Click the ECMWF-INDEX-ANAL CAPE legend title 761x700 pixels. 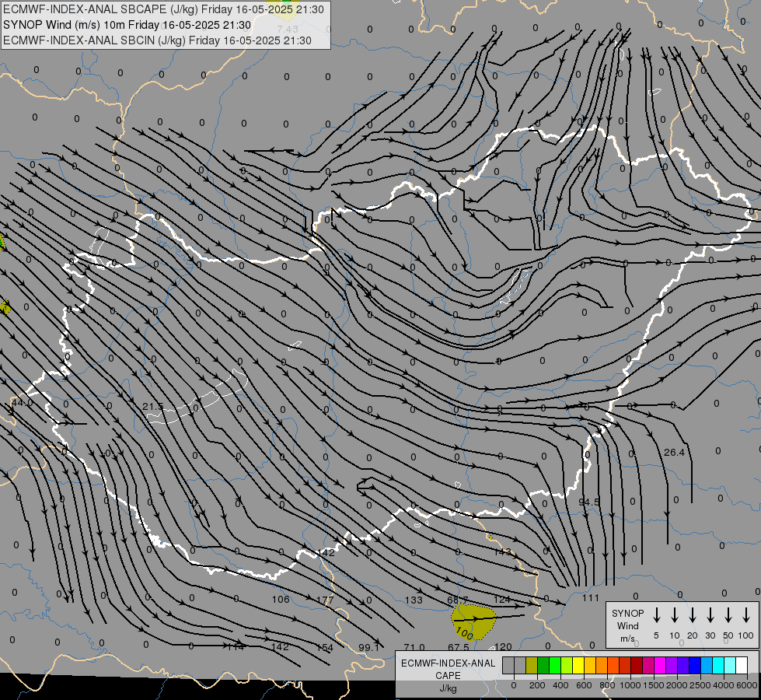tap(448, 669)
